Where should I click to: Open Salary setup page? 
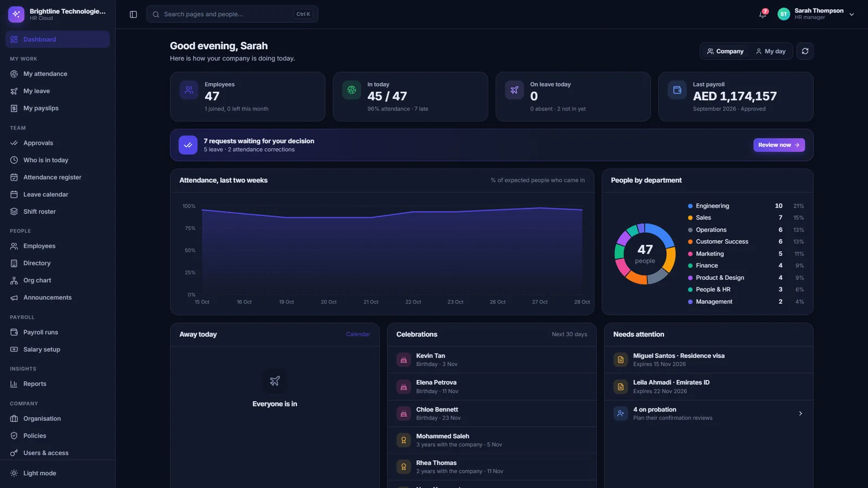58,350
